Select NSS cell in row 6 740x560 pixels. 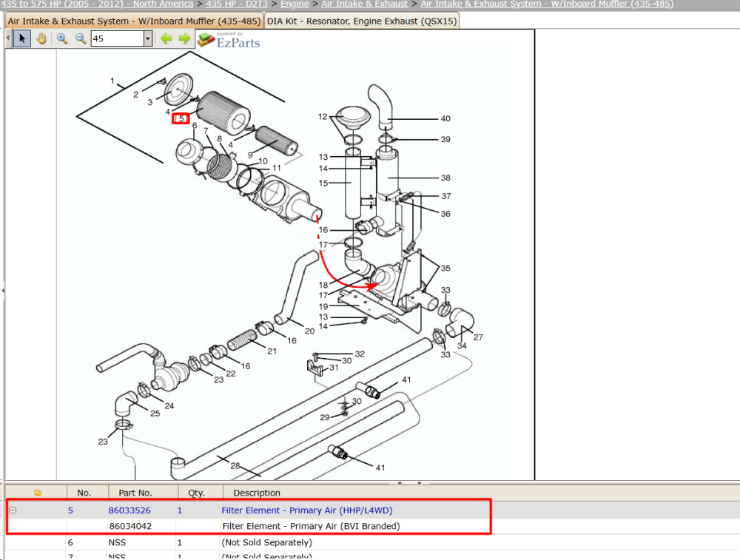(x=117, y=542)
